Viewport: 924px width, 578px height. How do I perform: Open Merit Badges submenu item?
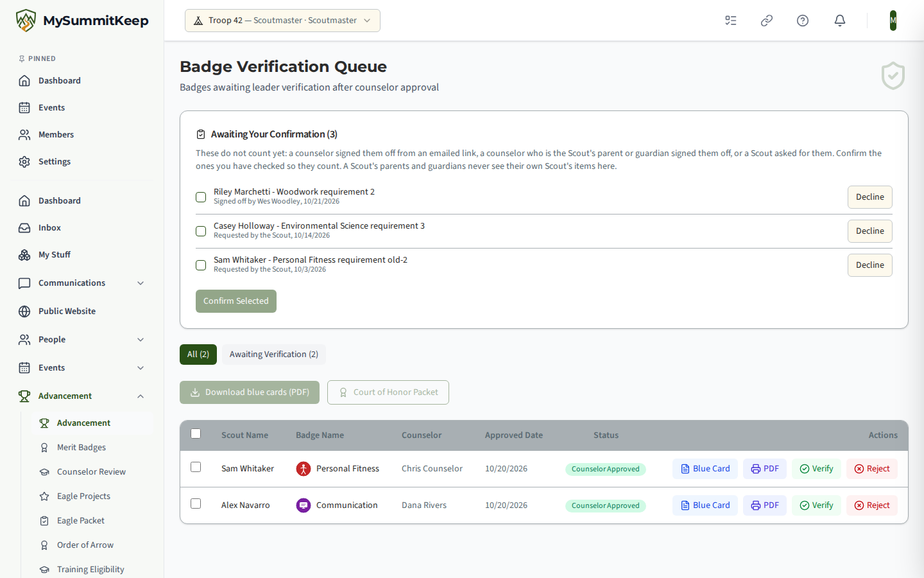pyautogui.click(x=92, y=448)
